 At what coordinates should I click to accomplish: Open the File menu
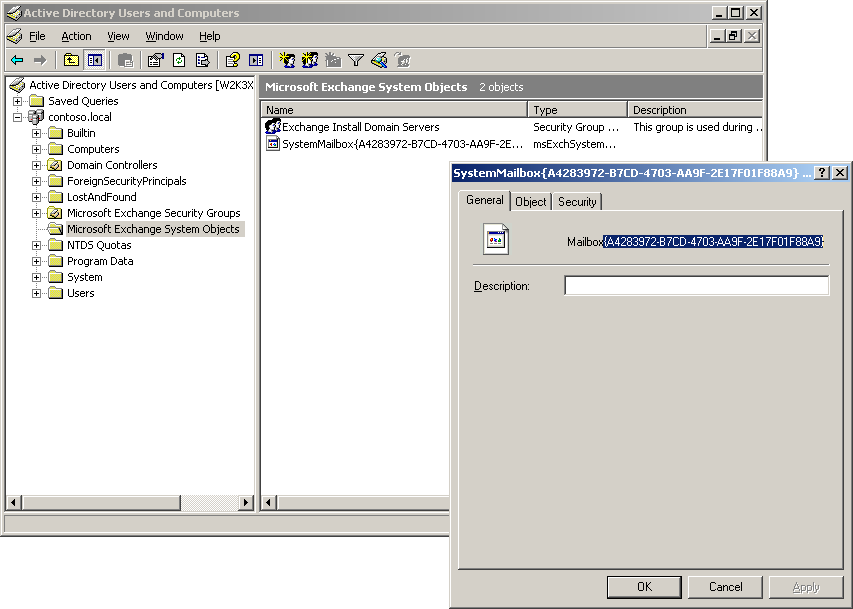(x=37, y=36)
